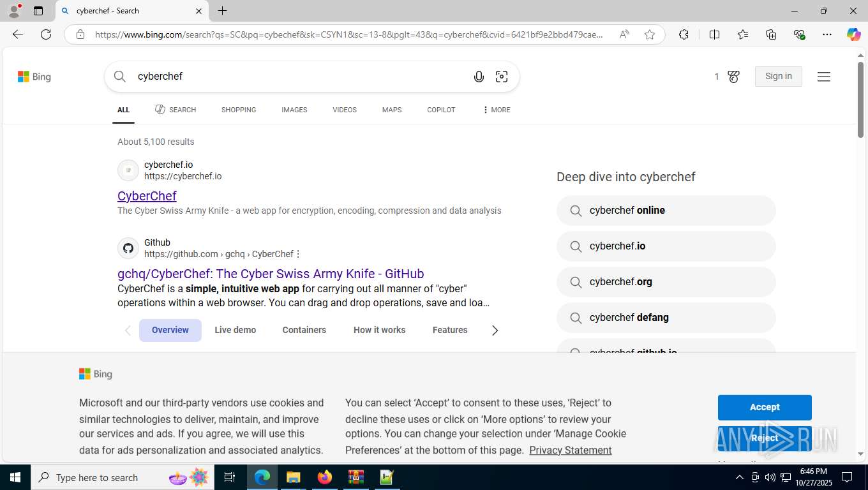Select the Containers pill
Image resolution: width=868 pixels, height=490 pixels.
point(304,330)
